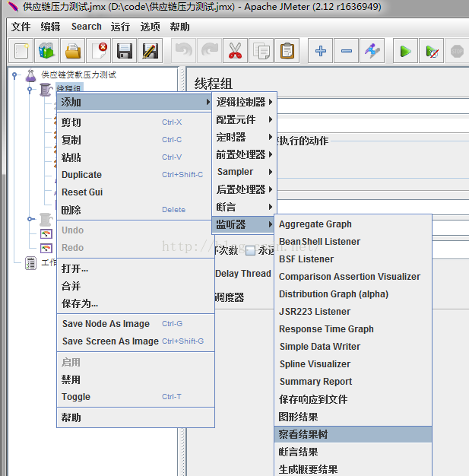Collapse the 线程组 tree node handle

[x=30, y=90]
